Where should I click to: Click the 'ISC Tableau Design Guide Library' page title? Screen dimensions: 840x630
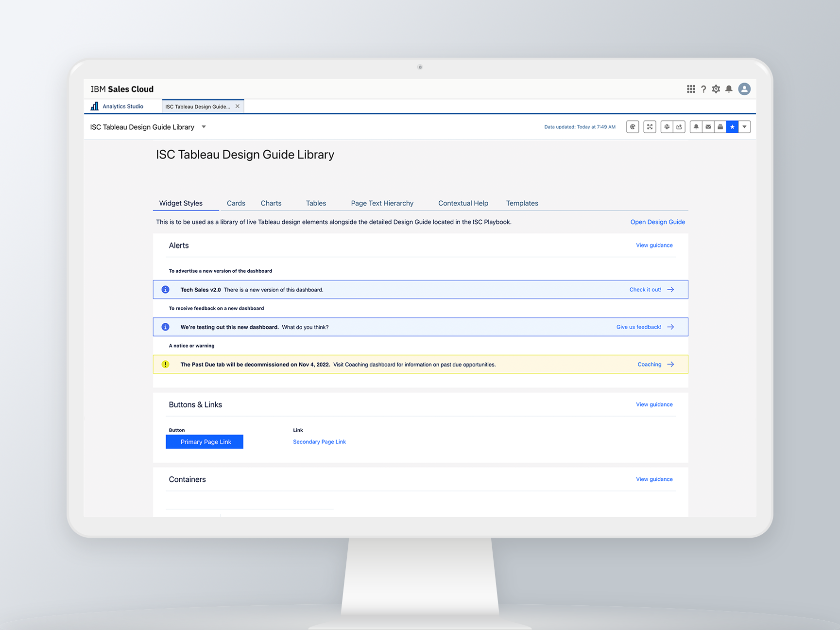click(245, 155)
